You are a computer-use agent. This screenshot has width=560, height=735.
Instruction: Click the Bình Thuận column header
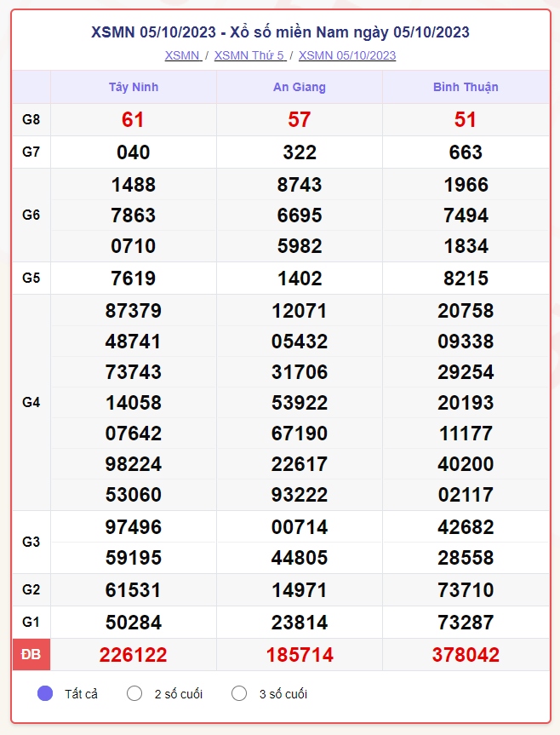click(466, 87)
